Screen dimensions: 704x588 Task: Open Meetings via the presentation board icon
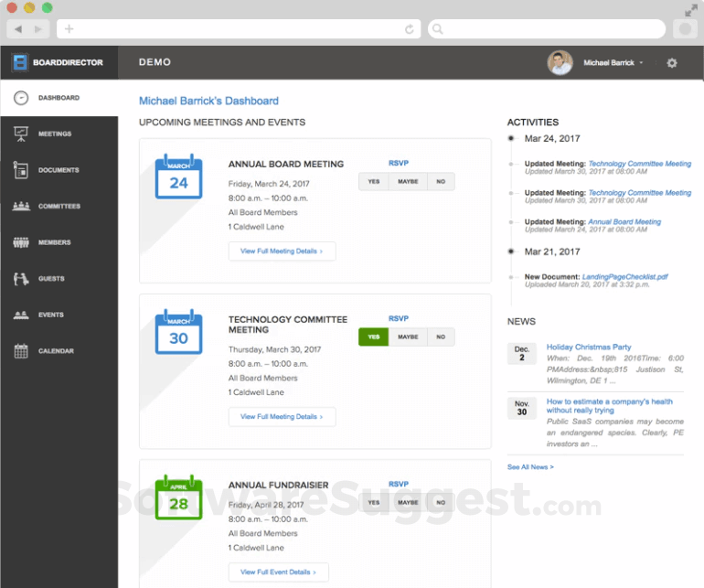[20, 134]
